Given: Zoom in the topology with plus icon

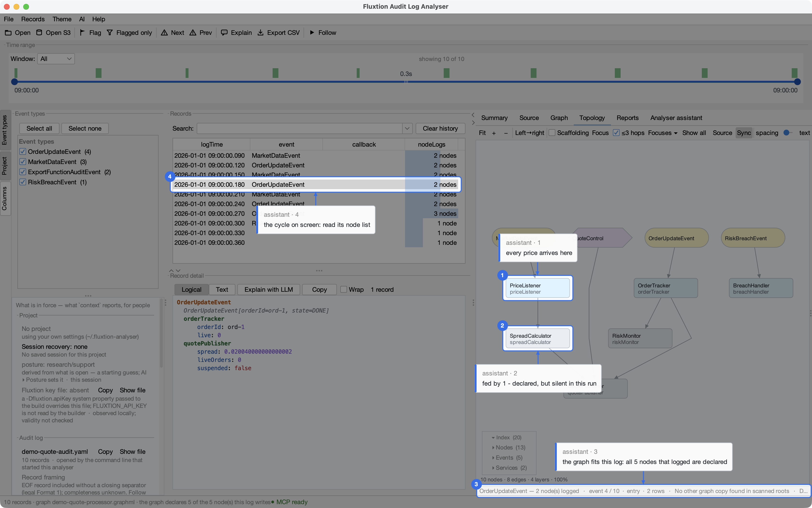Looking at the screenshot, I should 494,133.
